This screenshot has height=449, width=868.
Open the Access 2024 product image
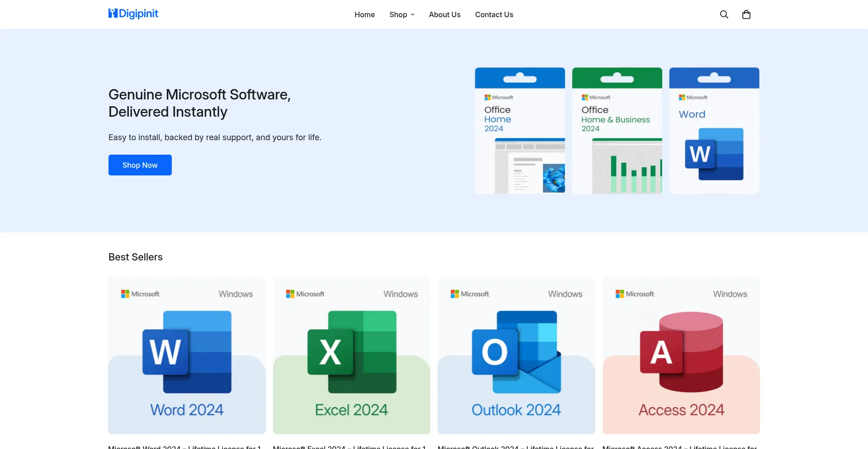(x=681, y=355)
